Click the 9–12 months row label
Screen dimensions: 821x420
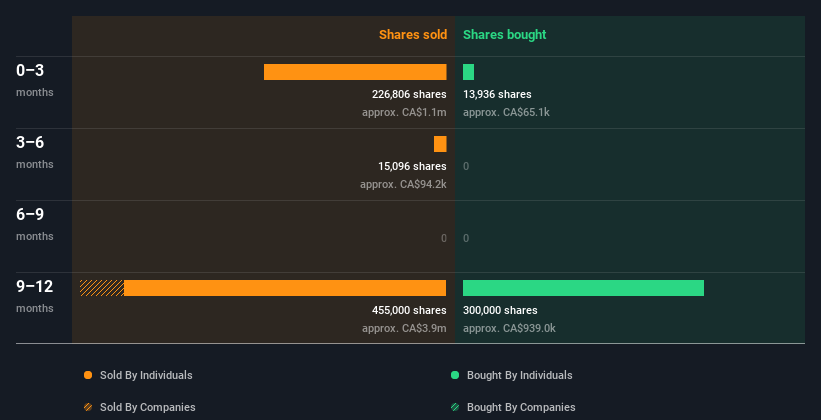(x=35, y=296)
